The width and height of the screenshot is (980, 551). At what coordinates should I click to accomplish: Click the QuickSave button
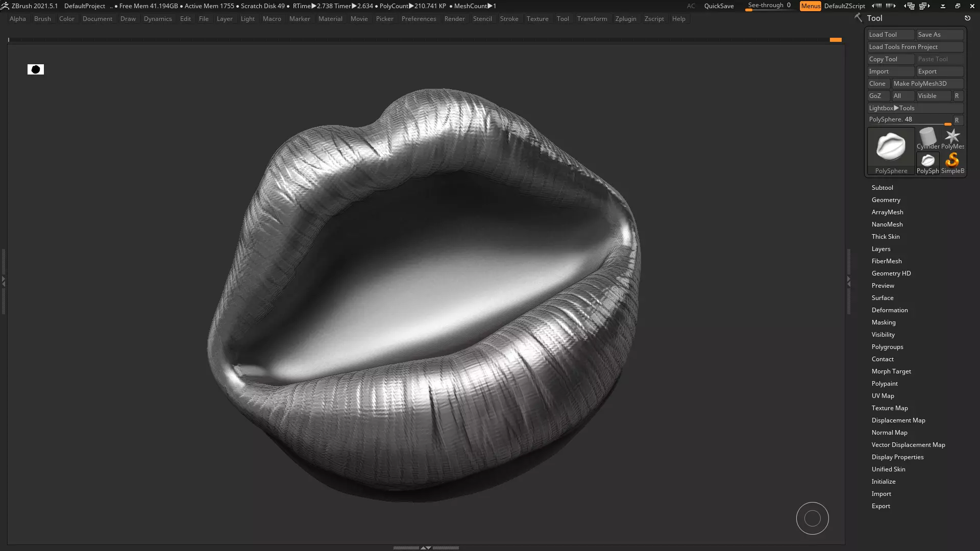point(719,6)
